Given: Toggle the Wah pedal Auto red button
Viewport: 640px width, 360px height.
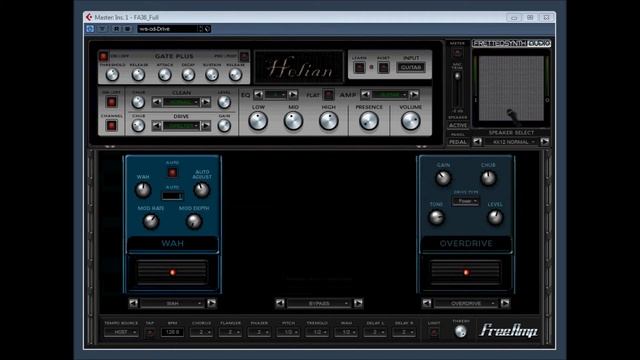Looking at the screenshot, I should [172, 173].
